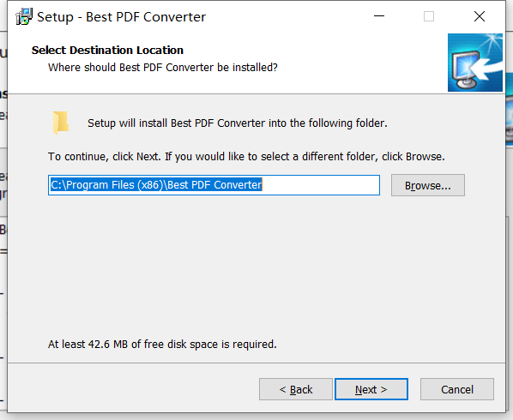
Task: Click "Where should Best PDF Converter be installed?" text
Action: tap(163, 68)
